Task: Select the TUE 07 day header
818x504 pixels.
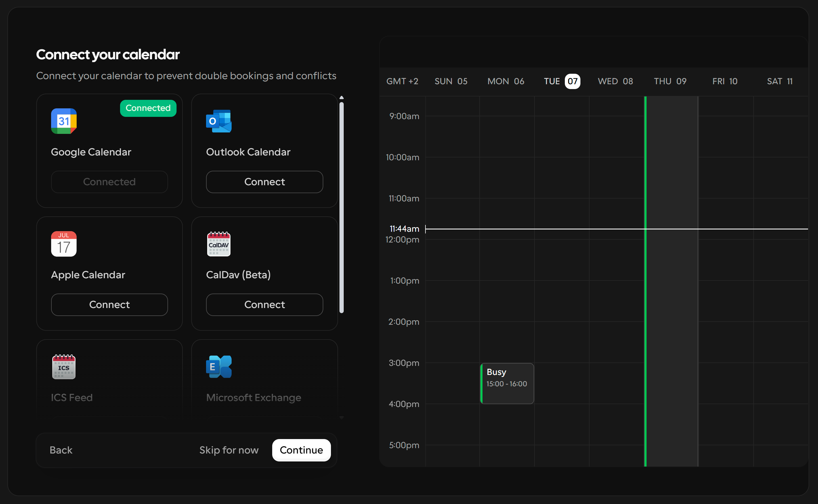Action: [562, 81]
